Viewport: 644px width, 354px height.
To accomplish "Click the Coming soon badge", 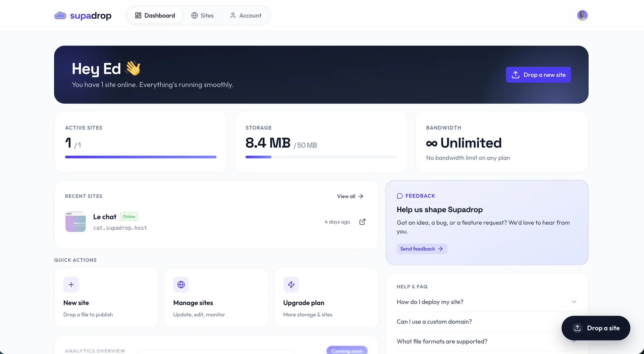I will (347, 351).
